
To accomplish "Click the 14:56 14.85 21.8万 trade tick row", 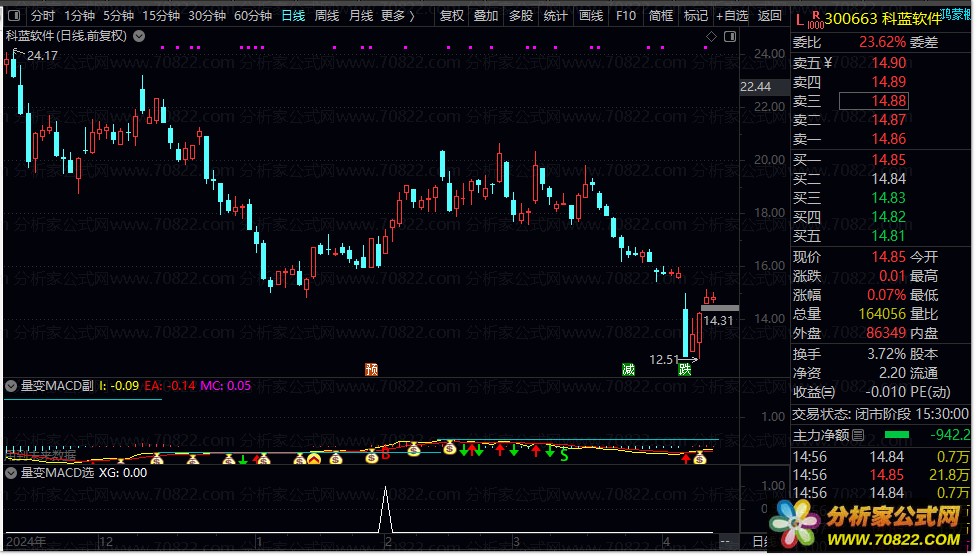I will (x=880, y=475).
